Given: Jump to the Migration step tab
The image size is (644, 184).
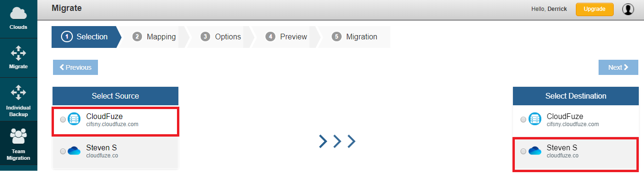Looking at the screenshot, I should tap(355, 37).
